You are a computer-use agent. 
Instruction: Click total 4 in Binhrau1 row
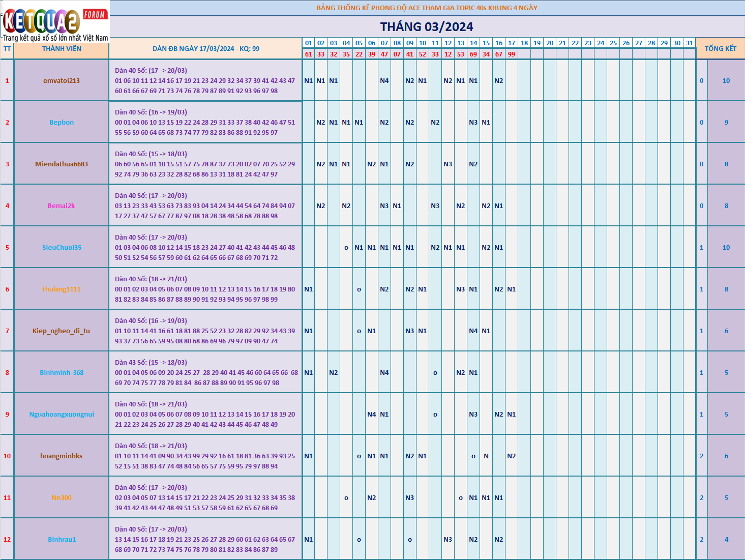click(x=726, y=540)
